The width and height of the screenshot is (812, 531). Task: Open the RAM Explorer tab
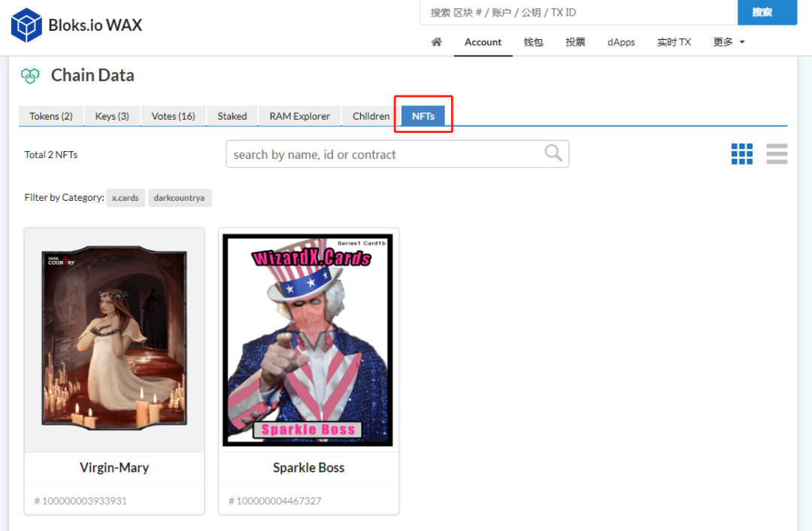click(300, 116)
